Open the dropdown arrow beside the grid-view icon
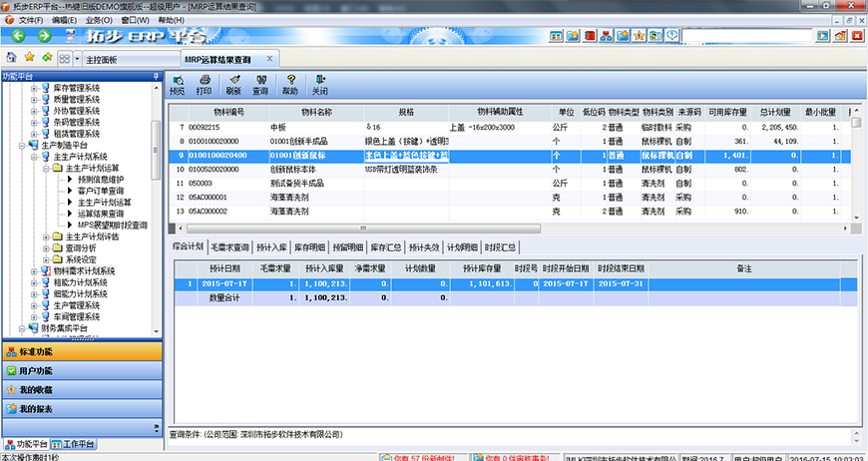The height and width of the screenshot is (461, 868). point(77,60)
